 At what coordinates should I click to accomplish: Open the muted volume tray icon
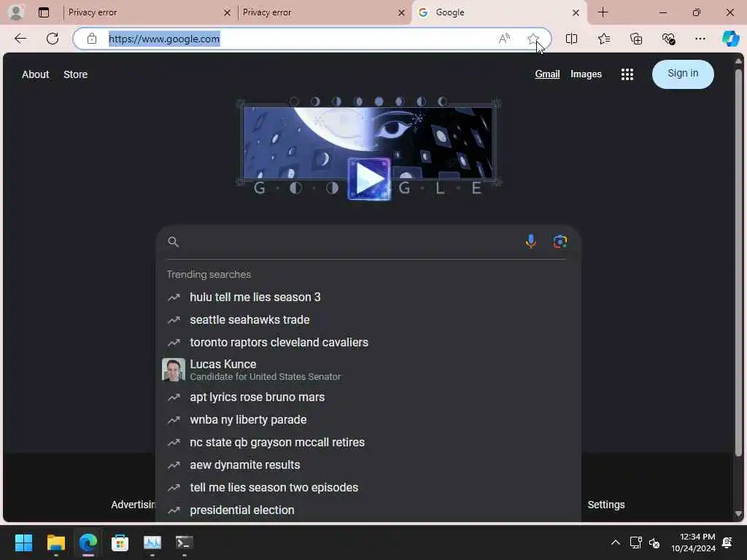tap(654, 542)
